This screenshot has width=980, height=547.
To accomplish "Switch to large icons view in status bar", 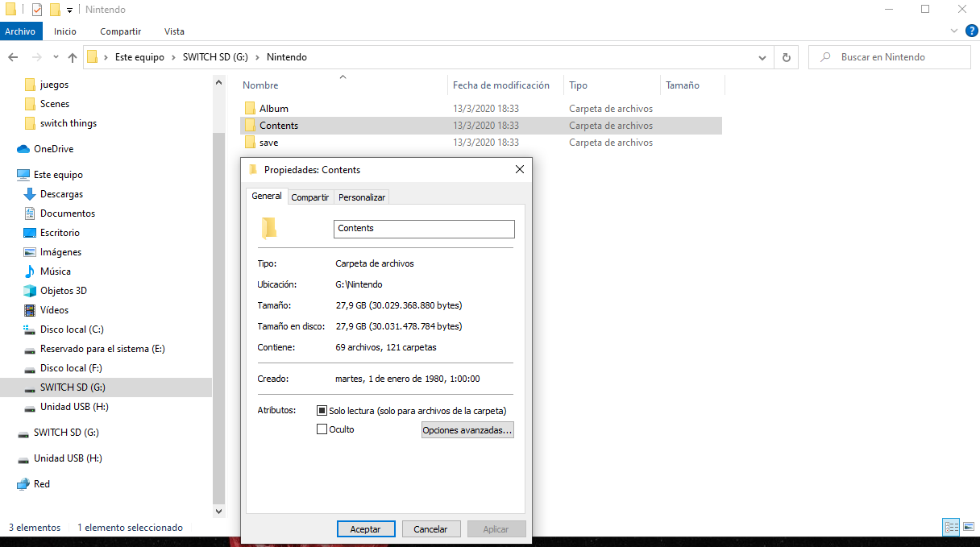I will pos(969,528).
